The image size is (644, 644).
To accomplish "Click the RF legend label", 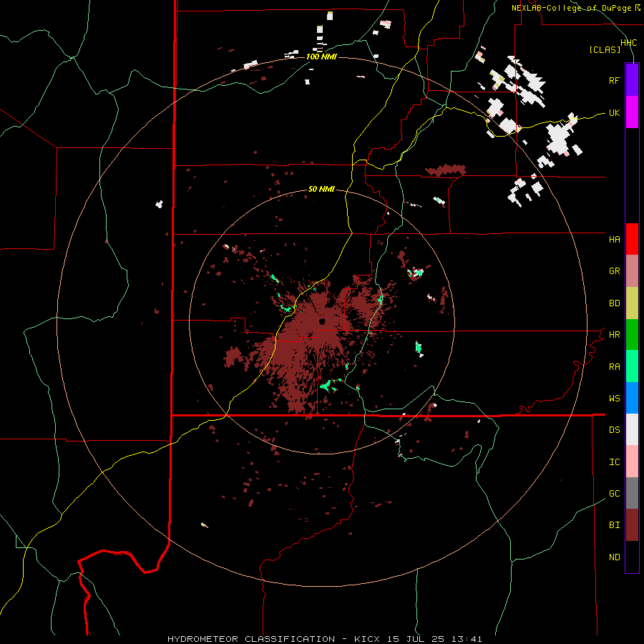I will (614, 80).
